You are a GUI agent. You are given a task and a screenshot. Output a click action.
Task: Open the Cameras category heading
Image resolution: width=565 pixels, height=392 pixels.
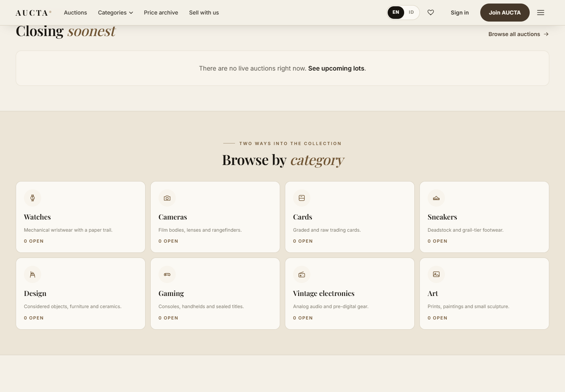[x=173, y=217]
